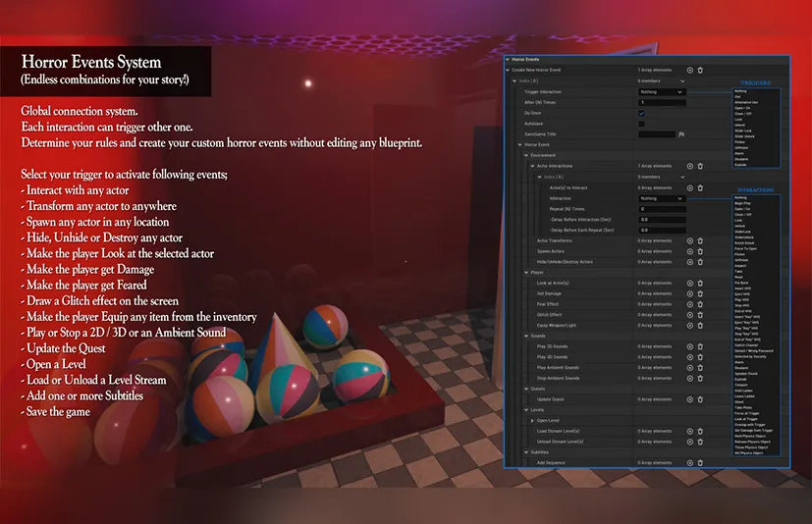Add element to Create New Horror Event array
The image size is (812, 524).
pos(690,70)
